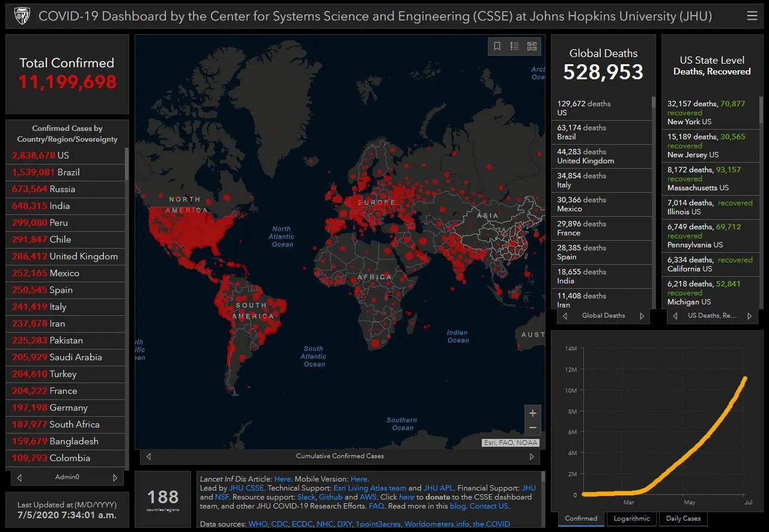The height and width of the screenshot is (532, 769).
Task: Show next map layer after Cumulative Confirmed Cases
Action: 531,456
